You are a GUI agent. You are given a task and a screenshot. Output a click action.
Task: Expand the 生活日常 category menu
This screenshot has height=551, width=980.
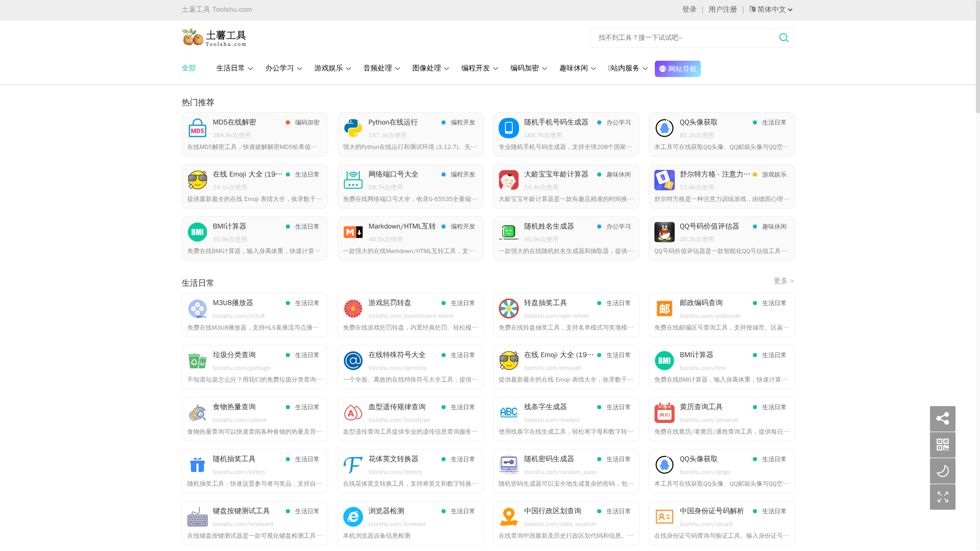pos(234,68)
